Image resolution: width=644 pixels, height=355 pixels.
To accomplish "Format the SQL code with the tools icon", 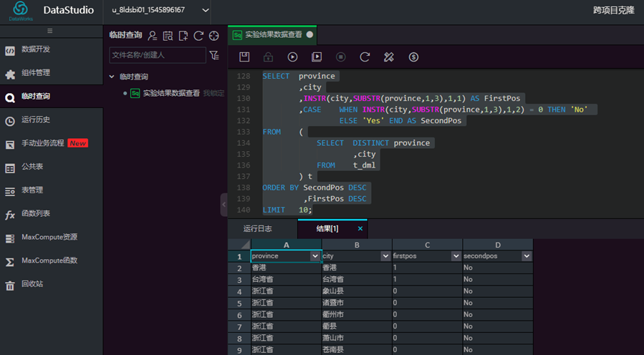I will coord(388,57).
